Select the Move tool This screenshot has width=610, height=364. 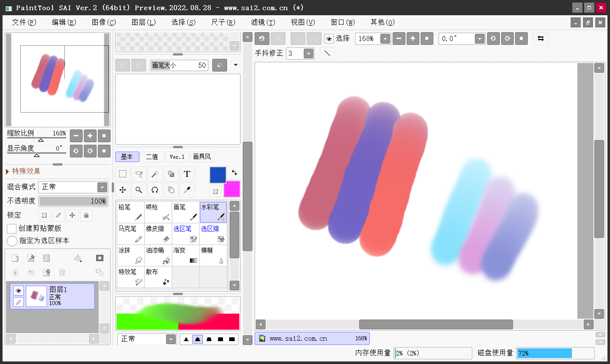(123, 190)
